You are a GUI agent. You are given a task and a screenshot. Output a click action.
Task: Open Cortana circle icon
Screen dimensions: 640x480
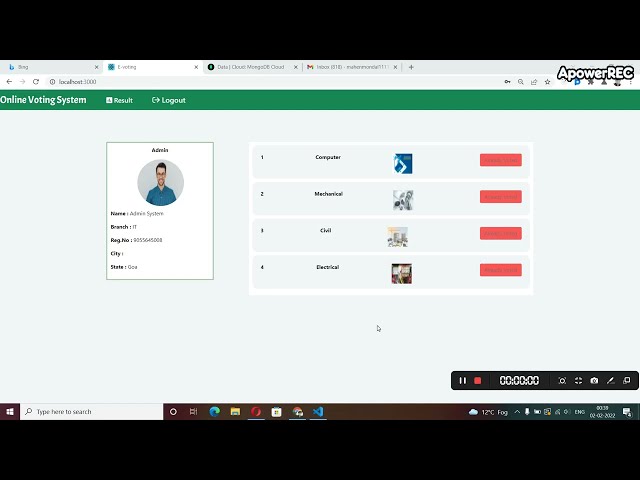point(173,411)
